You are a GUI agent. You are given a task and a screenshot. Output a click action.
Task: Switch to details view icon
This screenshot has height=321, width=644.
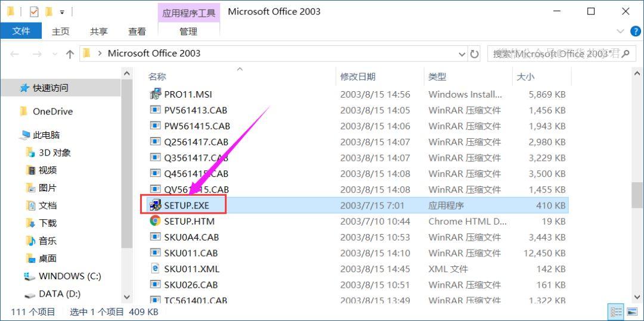coord(615,311)
